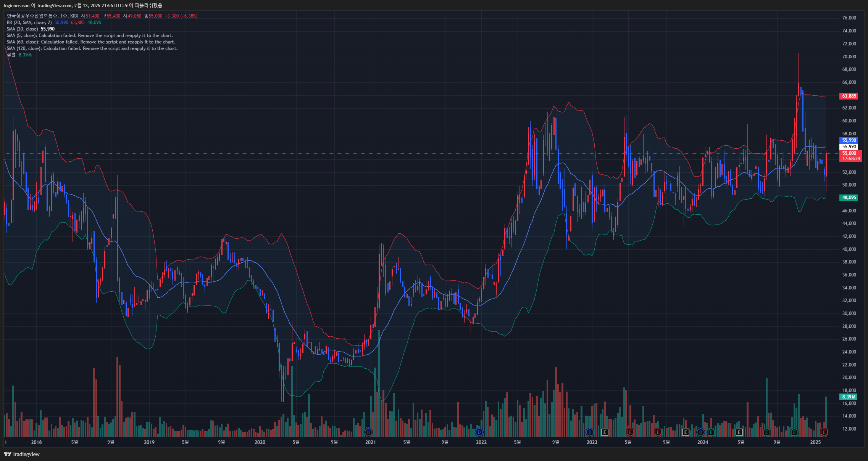Select the BB (20, SMA, close, 2) legend
Viewport: 868px width, 461px height.
tap(29, 22)
